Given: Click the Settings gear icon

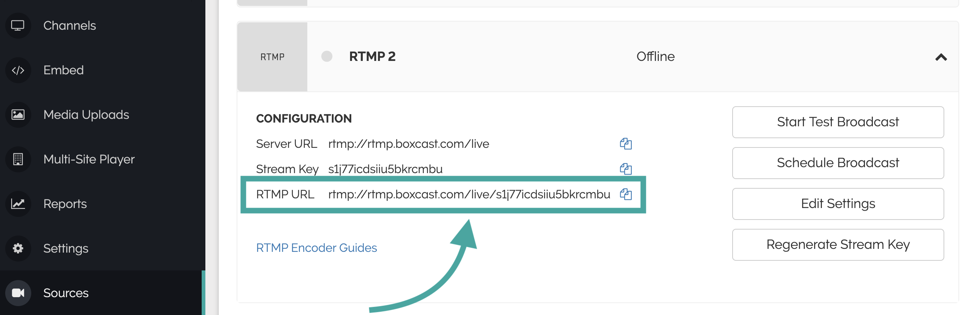Looking at the screenshot, I should [x=18, y=249].
